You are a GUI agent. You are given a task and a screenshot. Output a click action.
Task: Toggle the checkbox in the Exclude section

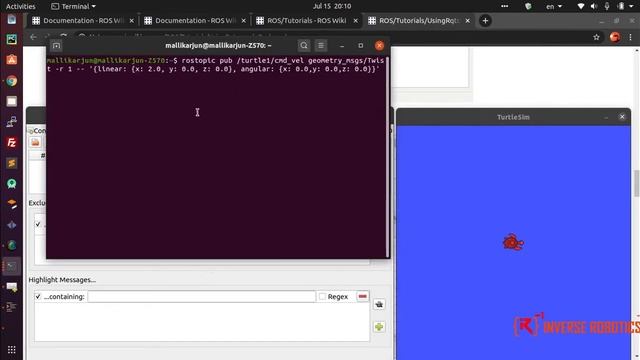point(38,224)
